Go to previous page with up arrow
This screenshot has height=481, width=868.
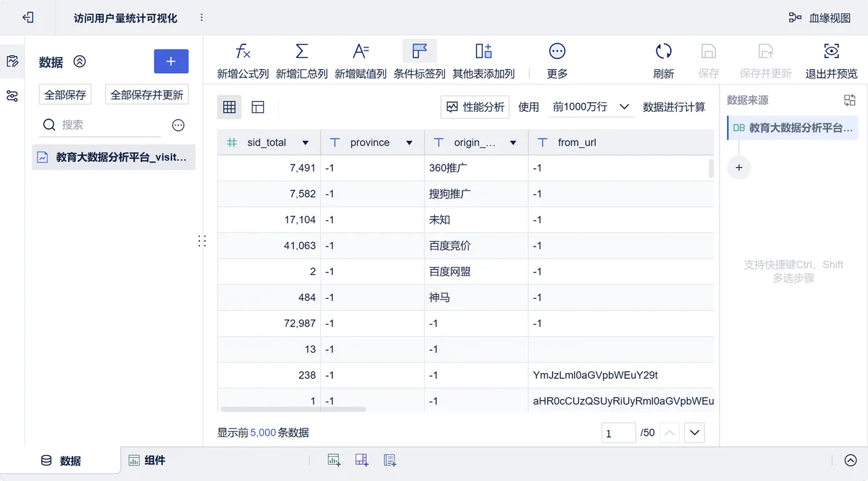point(669,433)
